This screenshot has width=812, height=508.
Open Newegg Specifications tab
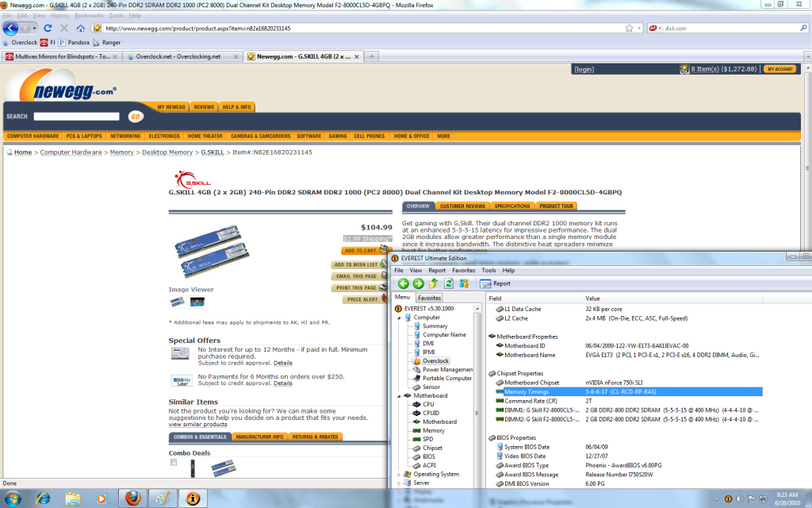[511, 206]
